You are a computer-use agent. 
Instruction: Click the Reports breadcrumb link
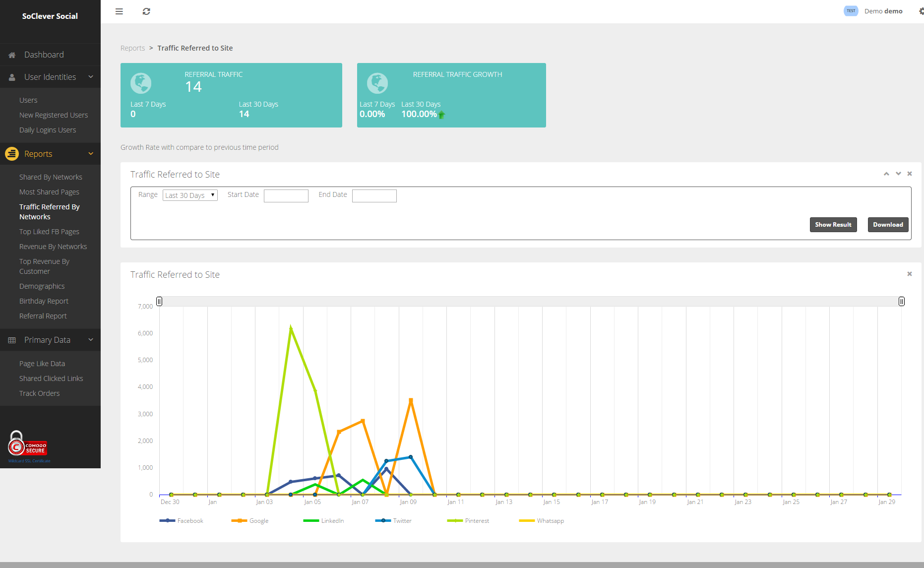(x=132, y=48)
